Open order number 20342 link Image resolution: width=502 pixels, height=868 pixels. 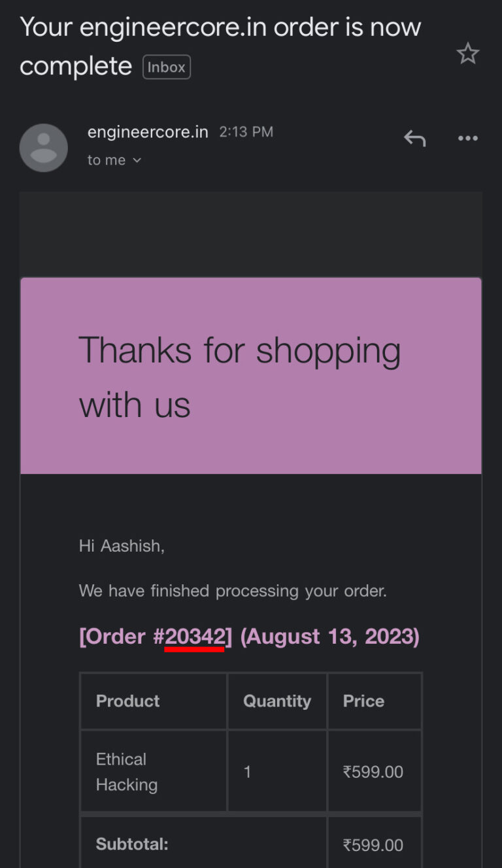click(194, 636)
